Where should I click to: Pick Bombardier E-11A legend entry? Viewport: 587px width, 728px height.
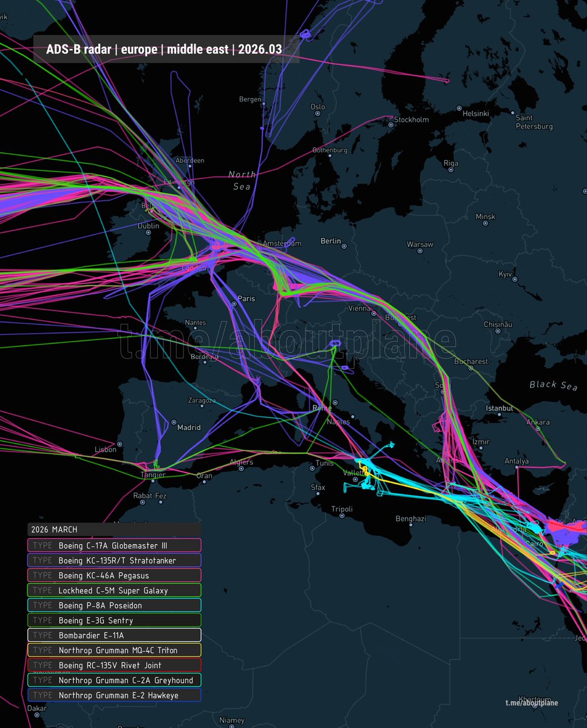click(114, 635)
